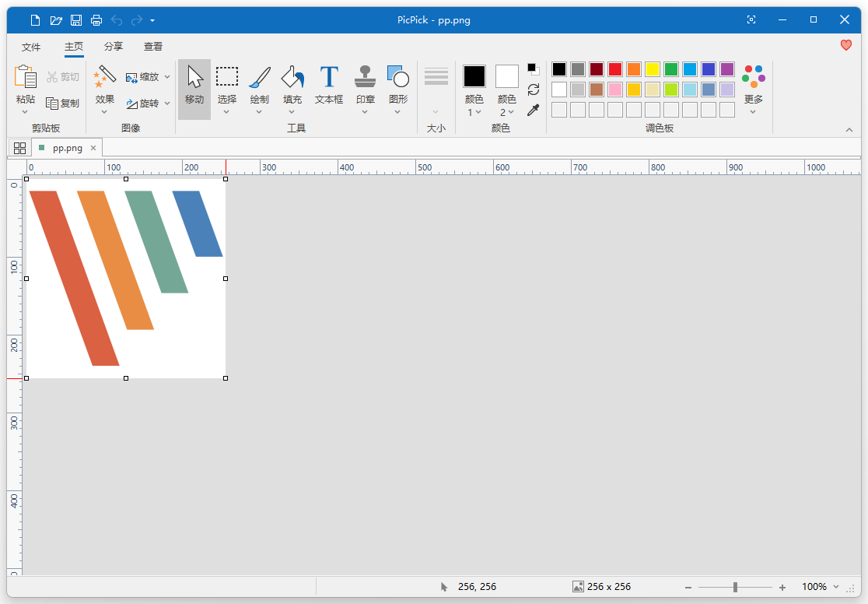868x604 pixels.
Task: Open the Rotate (旋转) dropdown
Action: [x=148, y=104]
